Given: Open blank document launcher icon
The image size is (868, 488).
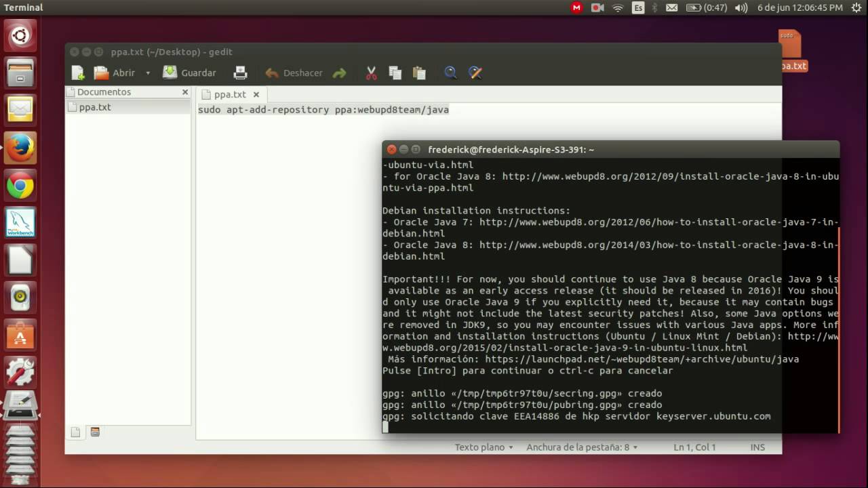Looking at the screenshot, I should click(20, 260).
